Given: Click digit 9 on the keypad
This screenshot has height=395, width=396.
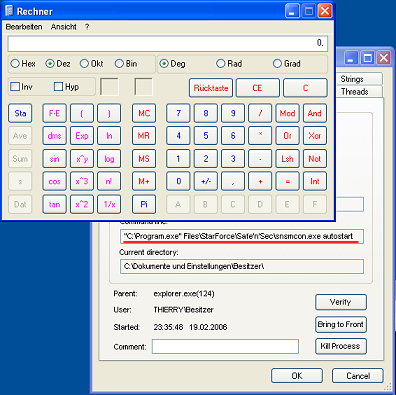Looking at the screenshot, I should [x=233, y=113].
